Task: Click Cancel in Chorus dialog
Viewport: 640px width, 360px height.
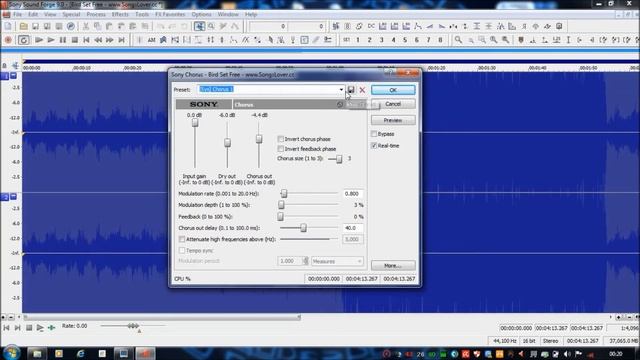Action: click(393, 104)
